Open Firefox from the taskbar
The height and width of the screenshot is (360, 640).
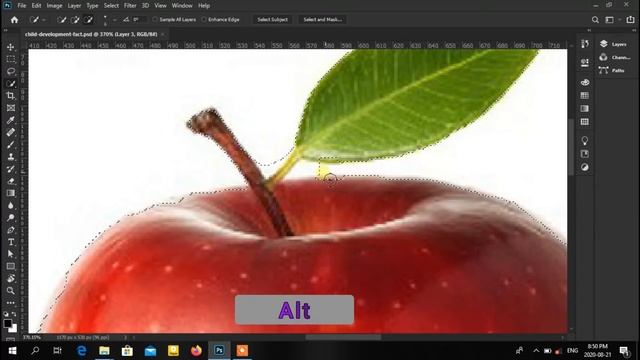tap(196, 351)
